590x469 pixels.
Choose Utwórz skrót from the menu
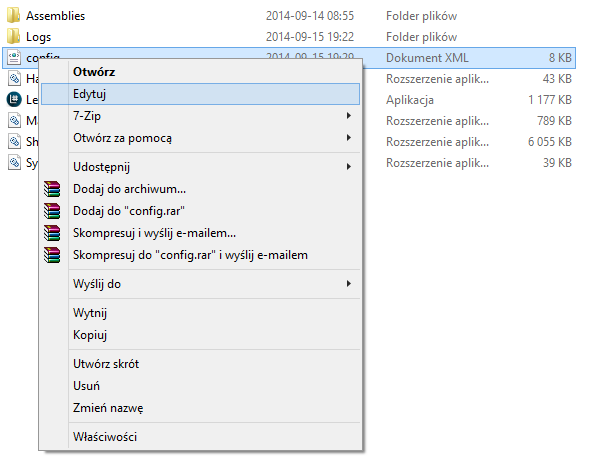(201, 364)
